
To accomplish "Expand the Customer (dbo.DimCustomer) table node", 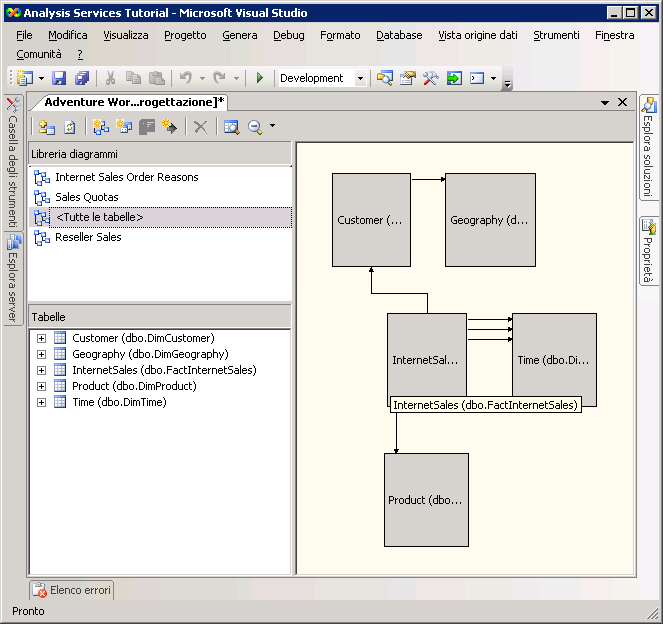I will tap(41, 338).
